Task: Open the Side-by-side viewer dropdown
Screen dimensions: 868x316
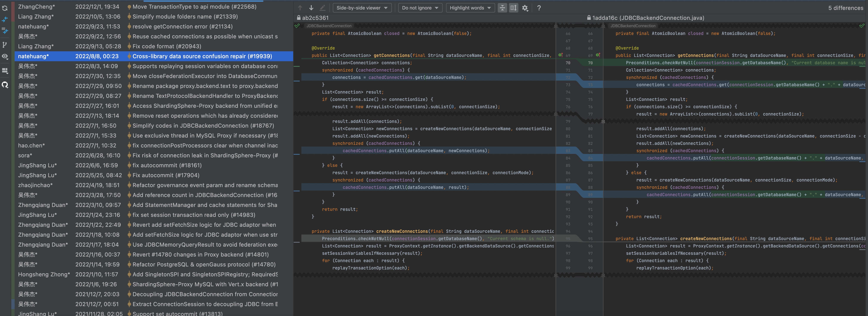Action: coord(361,8)
